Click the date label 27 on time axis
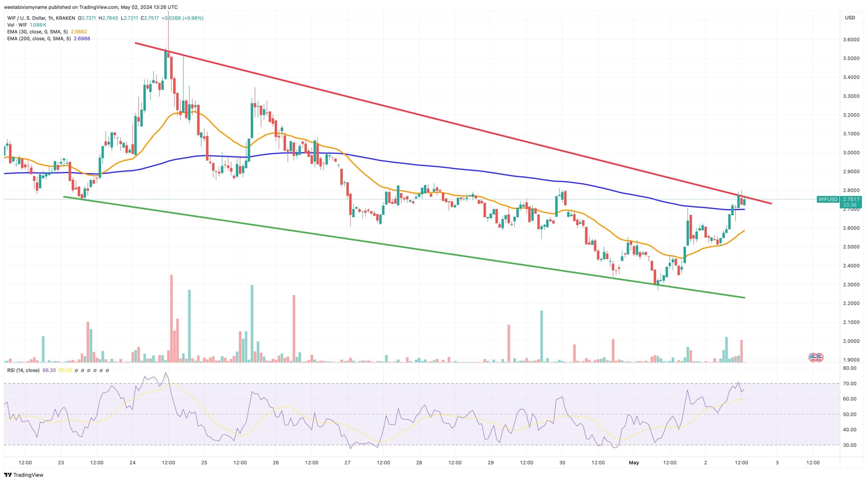Image resolution: width=868 pixels, height=482 pixels. coord(347,462)
